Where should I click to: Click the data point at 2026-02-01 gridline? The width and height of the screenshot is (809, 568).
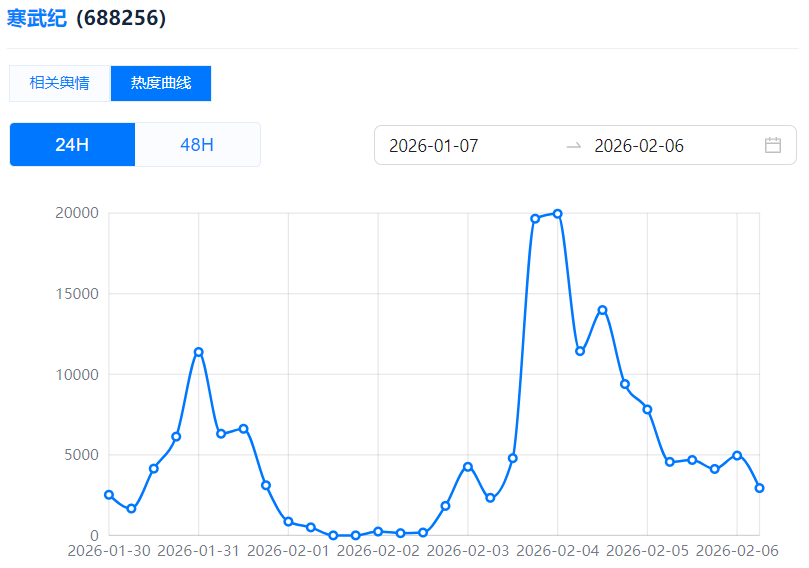pyautogui.click(x=288, y=521)
